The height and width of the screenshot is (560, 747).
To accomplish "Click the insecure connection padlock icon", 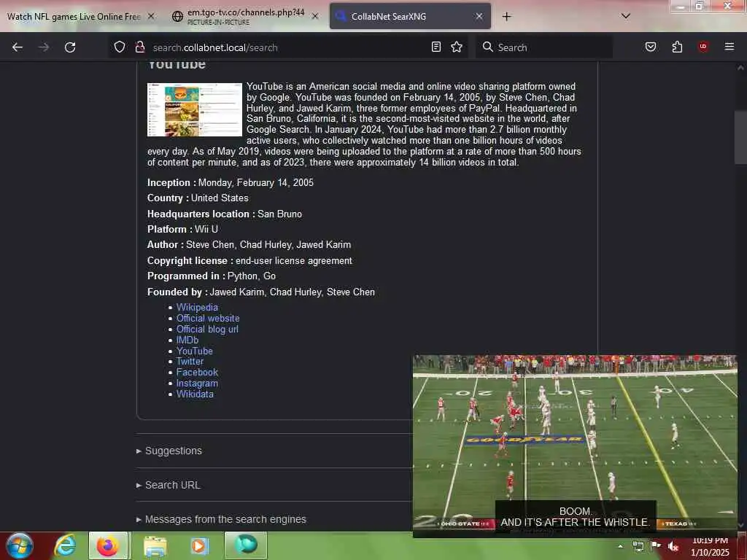I will 139,47.
